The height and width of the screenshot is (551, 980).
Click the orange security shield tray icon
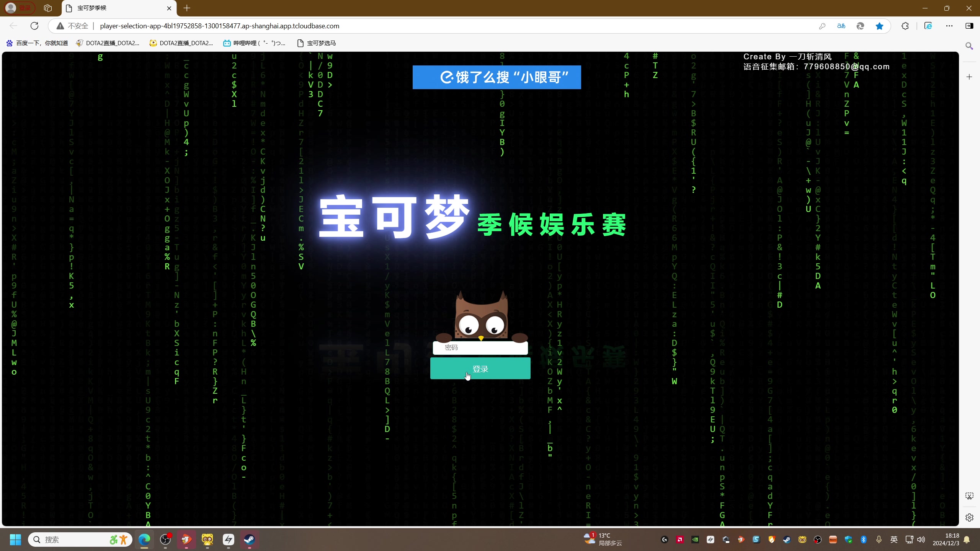[772, 540]
